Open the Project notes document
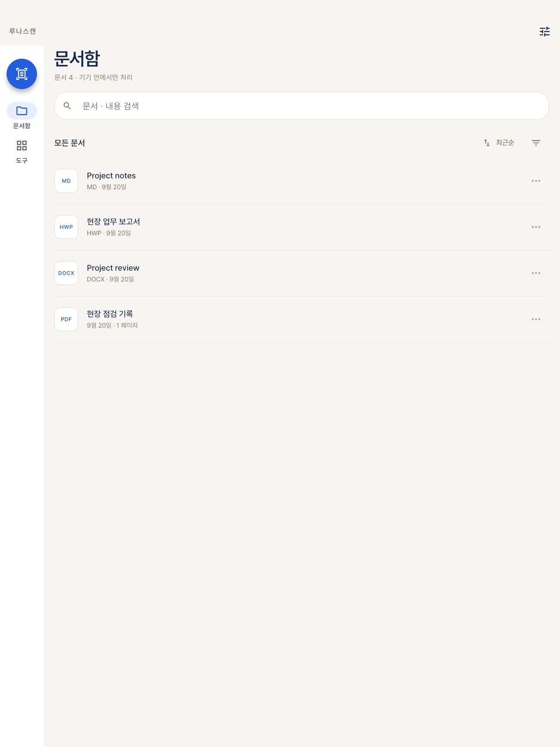The height and width of the screenshot is (747, 560). [302, 181]
